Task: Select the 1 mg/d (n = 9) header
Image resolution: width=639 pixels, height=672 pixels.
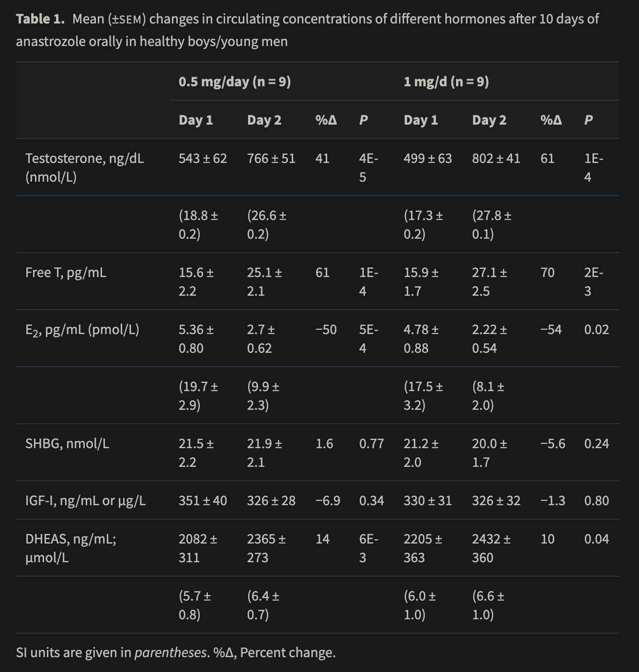Action: [446, 81]
